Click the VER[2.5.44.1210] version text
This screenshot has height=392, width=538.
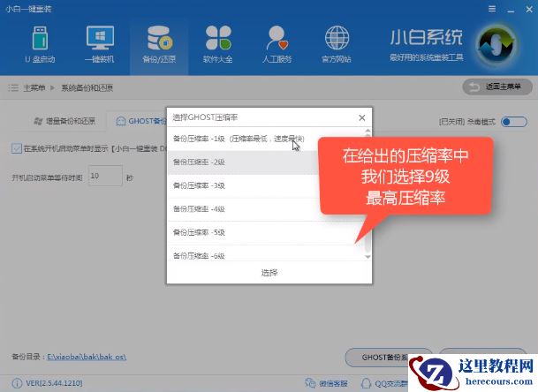point(54,383)
